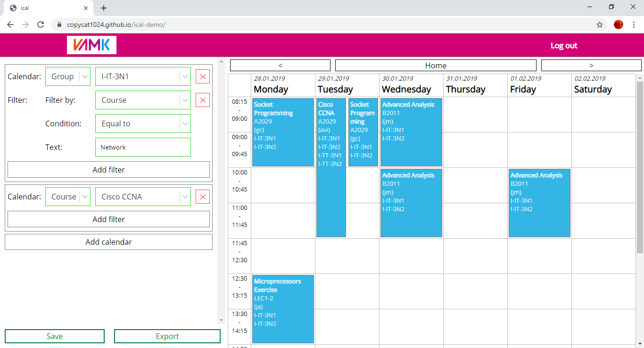The width and height of the screenshot is (644, 348).
Task: Bookmark this page with the star icon
Action: [x=600, y=25]
